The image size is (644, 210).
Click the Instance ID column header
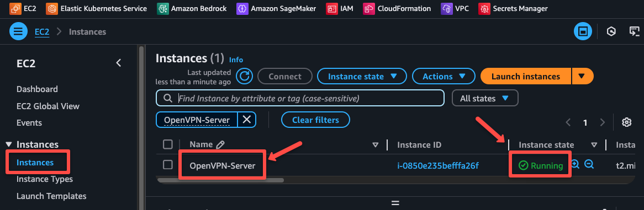click(419, 145)
